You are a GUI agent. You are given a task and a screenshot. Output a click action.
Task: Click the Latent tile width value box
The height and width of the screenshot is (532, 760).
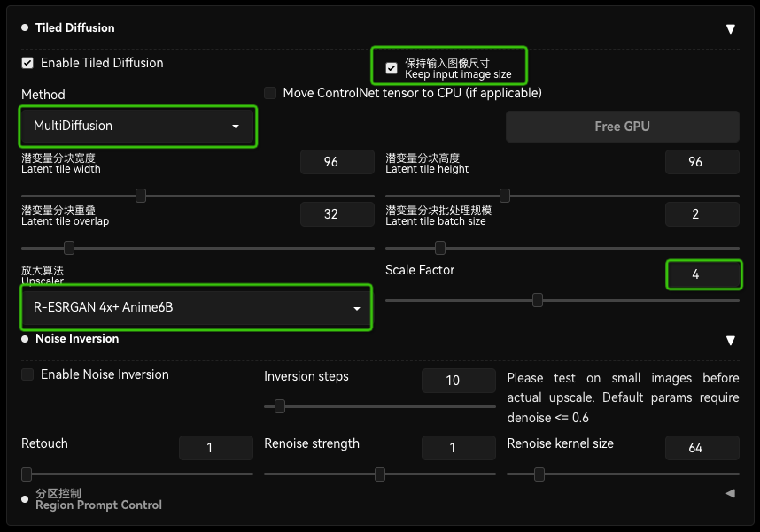[x=337, y=161]
